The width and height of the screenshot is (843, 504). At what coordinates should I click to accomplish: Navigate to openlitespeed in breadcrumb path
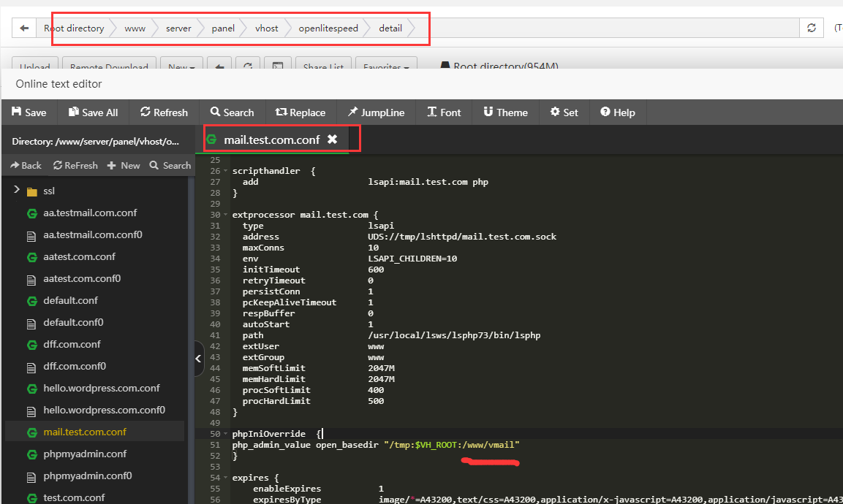tap(328, 28)
